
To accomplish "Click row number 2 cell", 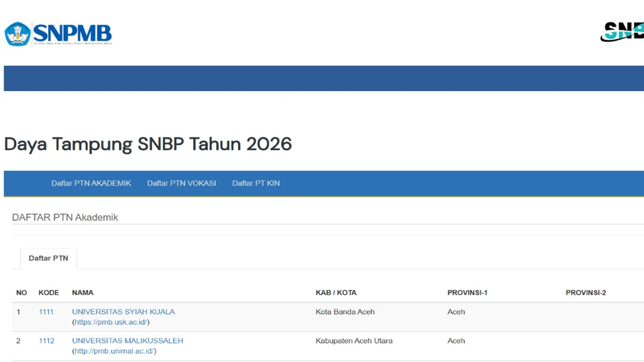I will pyautogui.click(x=18, y=341).
